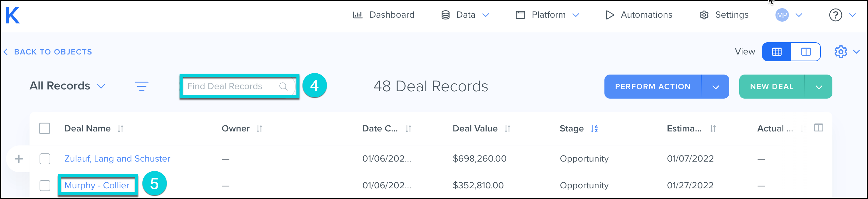
Task: Expand the New Deal dropdown arrow
Action: (819, 87)
